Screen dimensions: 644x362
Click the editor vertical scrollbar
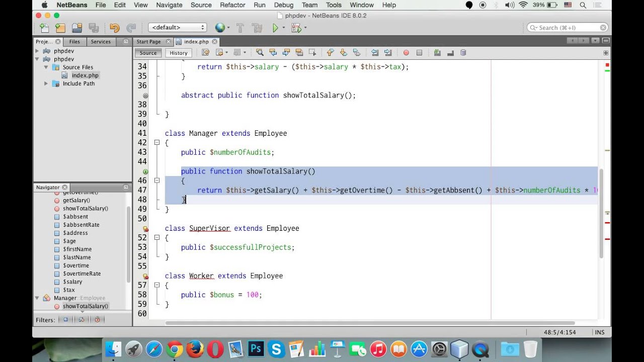click(x=601, y=214)
